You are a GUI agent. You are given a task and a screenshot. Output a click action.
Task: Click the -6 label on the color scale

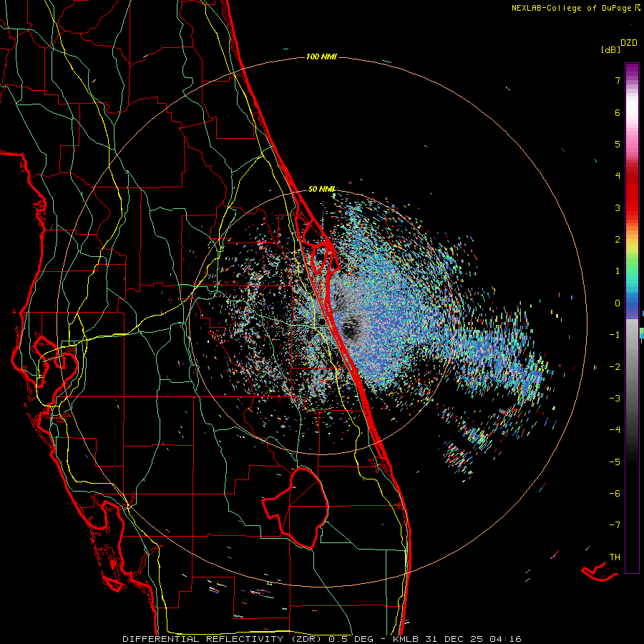click(615, 494)
